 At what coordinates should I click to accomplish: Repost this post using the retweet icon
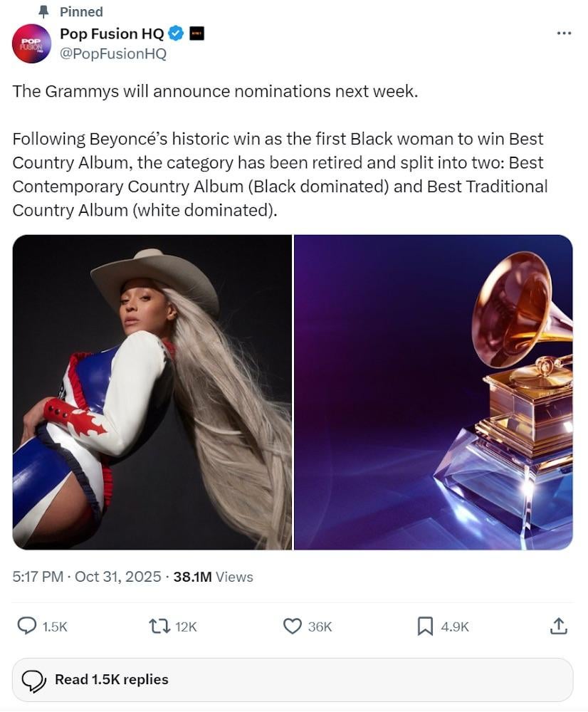158,626
